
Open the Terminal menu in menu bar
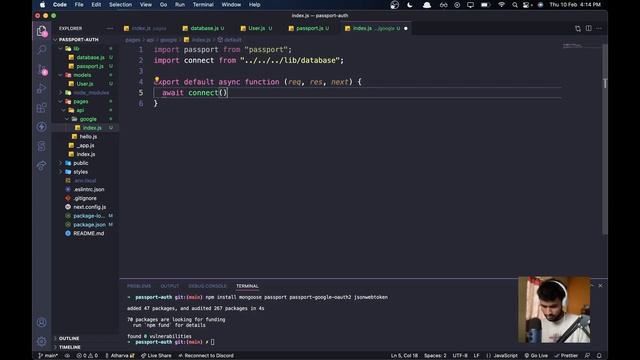203,5
